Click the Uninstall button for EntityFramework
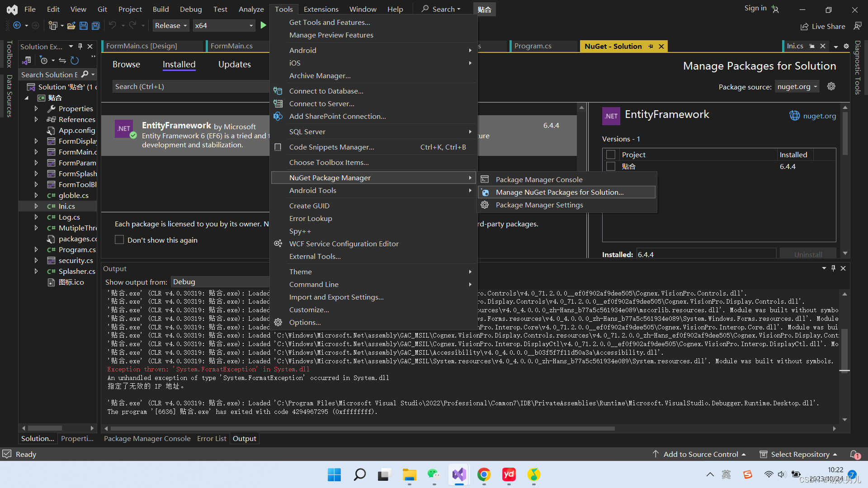The height and width of the screenshot is (488, 868). (808, 254)
